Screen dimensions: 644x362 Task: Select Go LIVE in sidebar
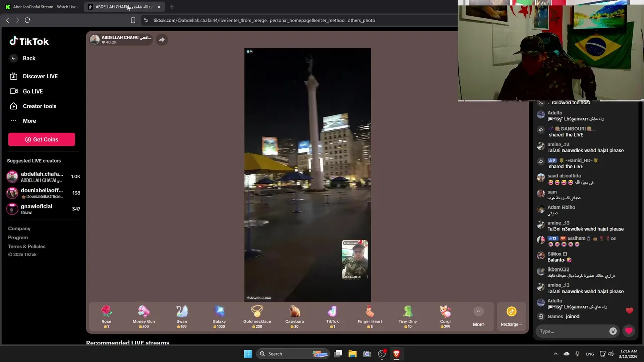(x=26, y=91)
